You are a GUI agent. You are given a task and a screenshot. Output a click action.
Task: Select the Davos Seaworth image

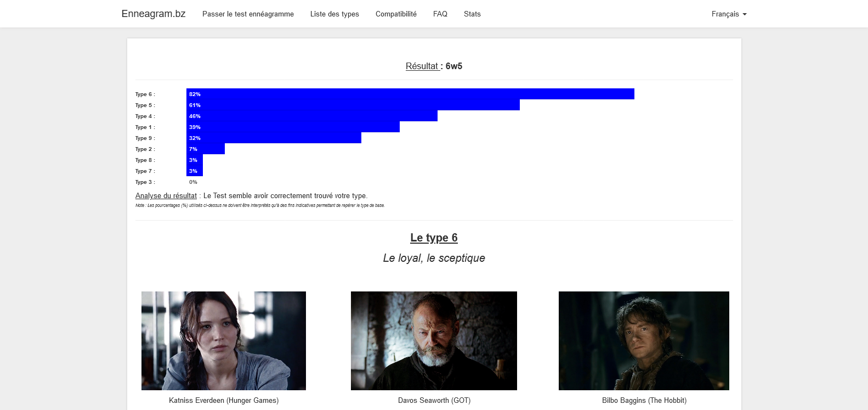click(x=434, y=341)
